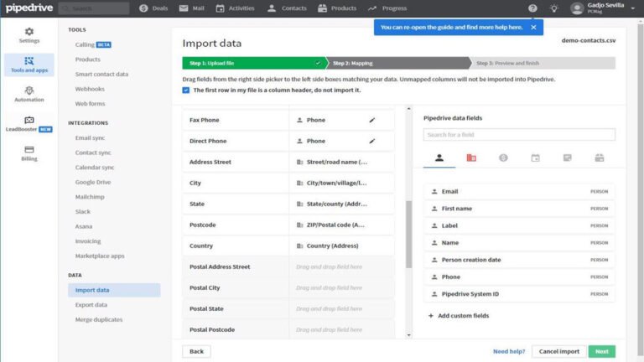Open the Billing sidebar section

[x=29, y=153]
